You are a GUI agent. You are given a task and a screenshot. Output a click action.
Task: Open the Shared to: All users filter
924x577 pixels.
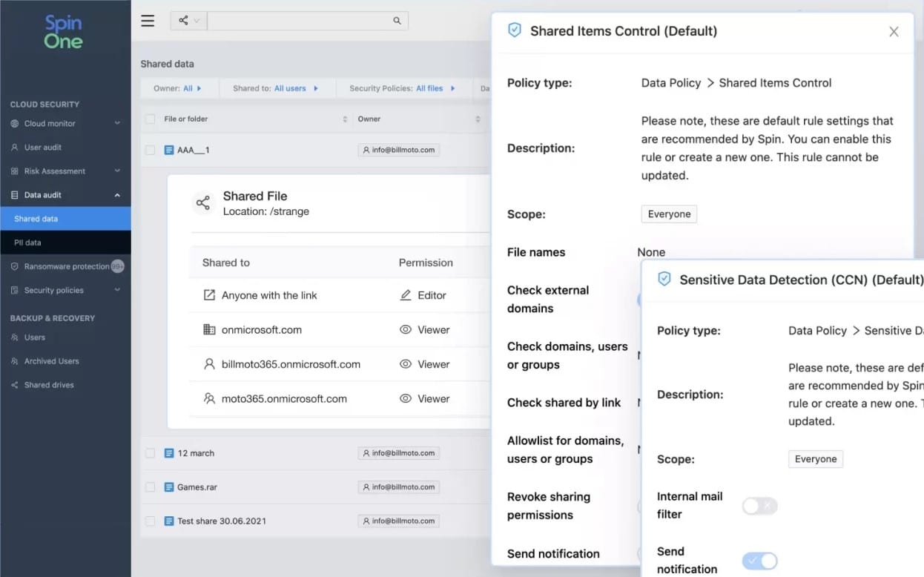click(x=275, y=88)
